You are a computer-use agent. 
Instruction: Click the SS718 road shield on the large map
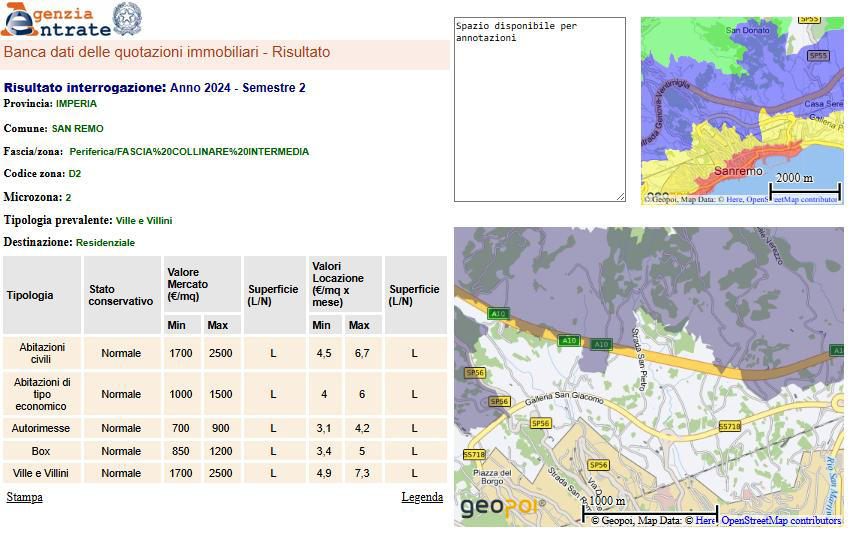[729, 426]
